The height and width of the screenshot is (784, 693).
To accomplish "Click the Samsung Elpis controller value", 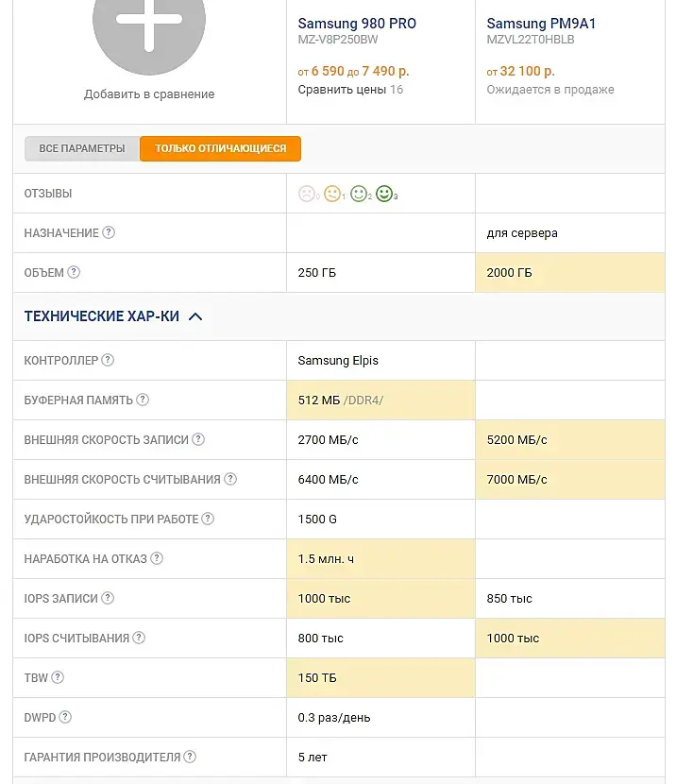I will pos(338,361).
